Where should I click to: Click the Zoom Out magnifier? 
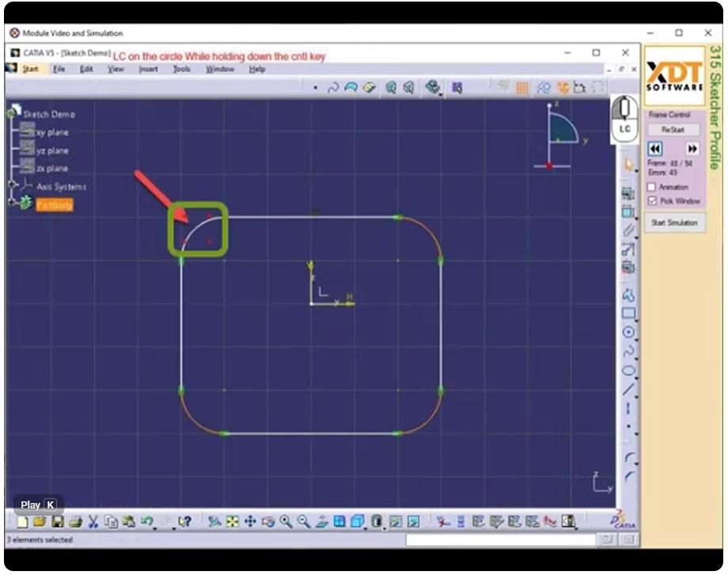[303, 522]
